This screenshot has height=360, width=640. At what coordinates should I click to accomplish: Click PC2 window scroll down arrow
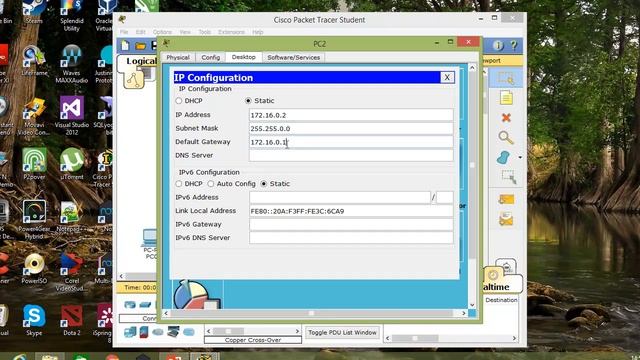(x=472, y=305)
